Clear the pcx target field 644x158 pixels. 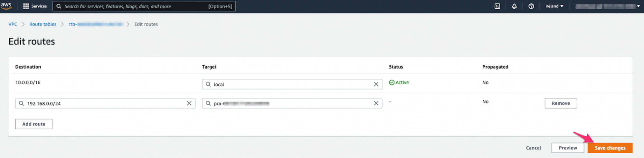tap(376, 103)
